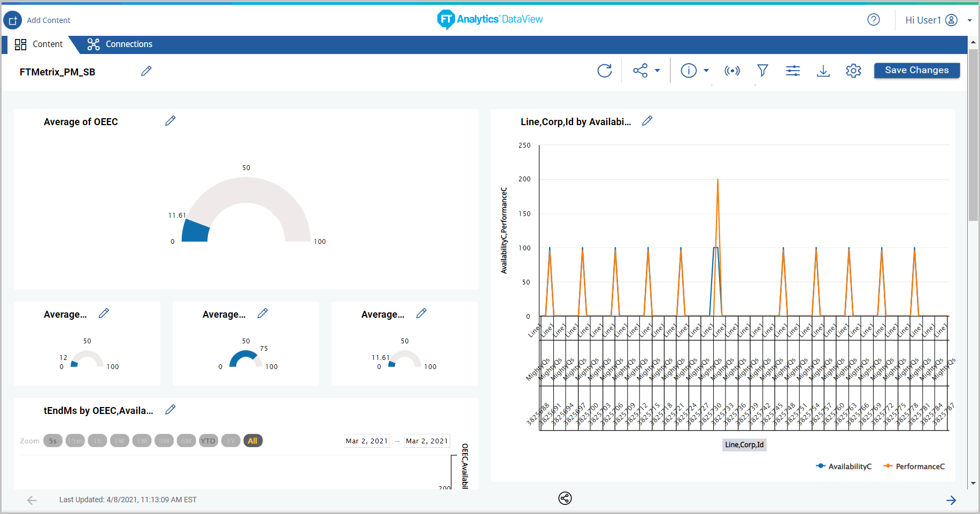Image resolution: width=980 pixels, height=514 pixels.
Task: Edit the FTMetrix_PM_SB title pencil
Action: (x=146, y=71)
